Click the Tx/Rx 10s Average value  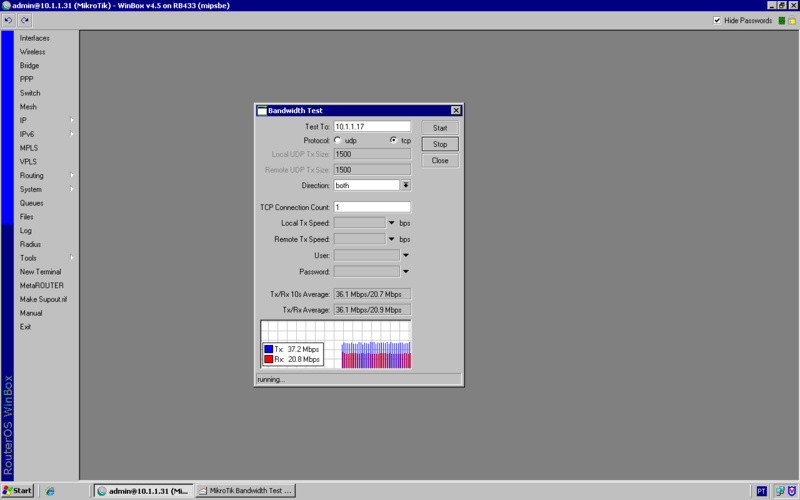pyautogui.click(x=372, y=294)
